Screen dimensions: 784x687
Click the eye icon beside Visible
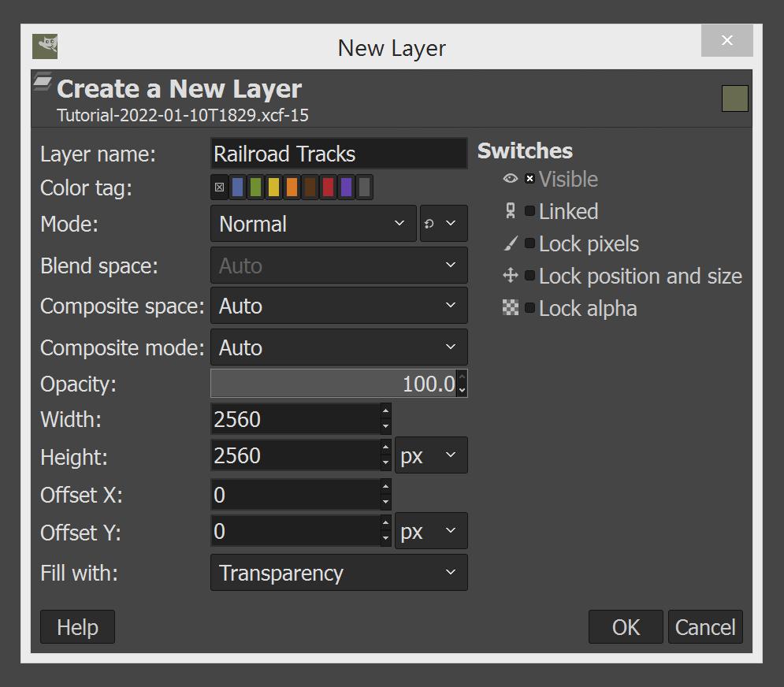[x=510, y=179]
